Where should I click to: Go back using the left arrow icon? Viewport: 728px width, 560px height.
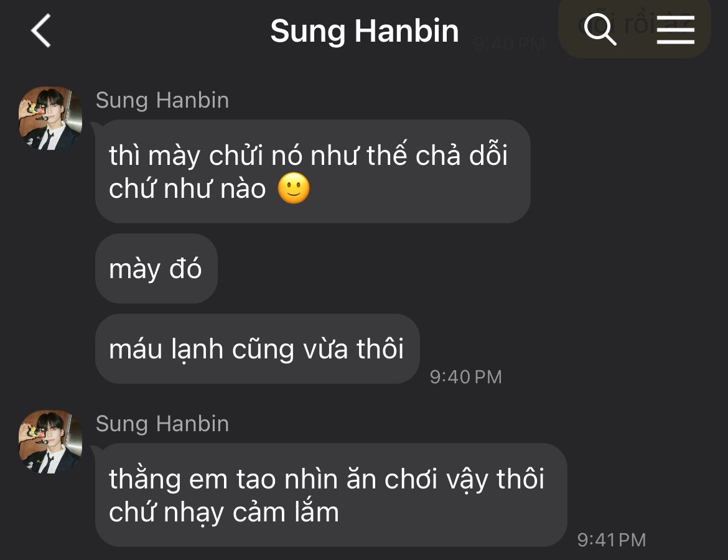(x=41, y=30)
